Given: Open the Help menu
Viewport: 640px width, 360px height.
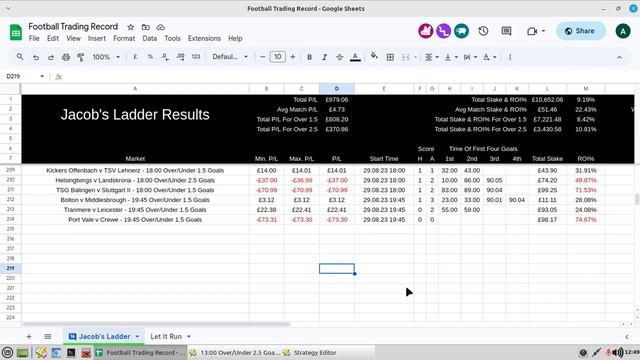Looking at the screenshot, I should tap(235, 38).
